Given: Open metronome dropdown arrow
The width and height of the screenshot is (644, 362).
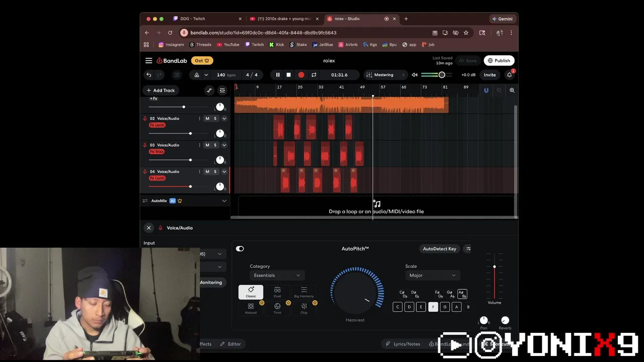Looking at the screenshot, I should pyautogui.click(x=206, y=75).
